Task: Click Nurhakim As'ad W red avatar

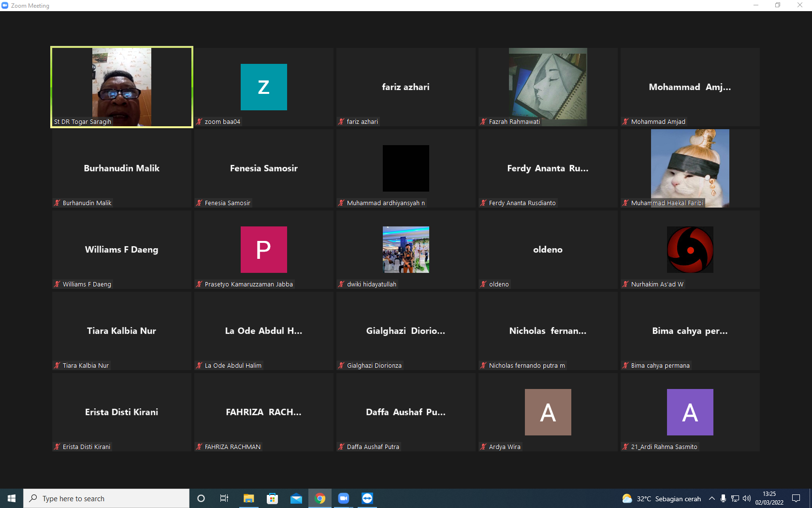Action: 690,250
